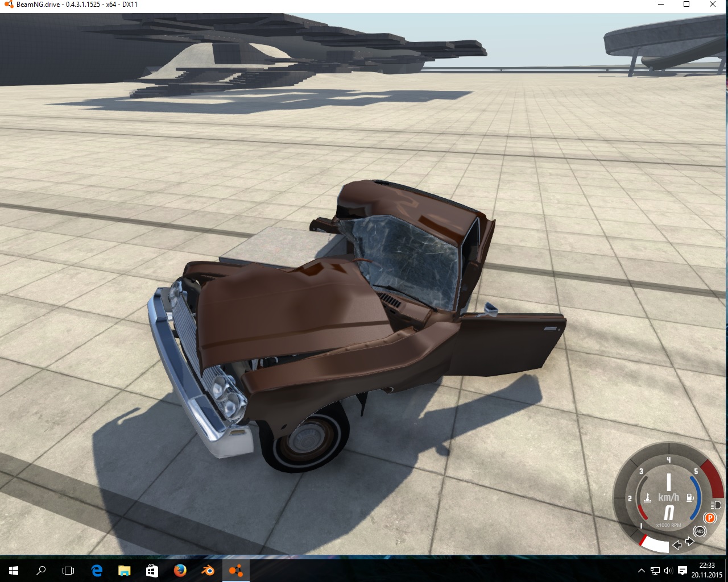Click the left turn signal arrow

677,545
